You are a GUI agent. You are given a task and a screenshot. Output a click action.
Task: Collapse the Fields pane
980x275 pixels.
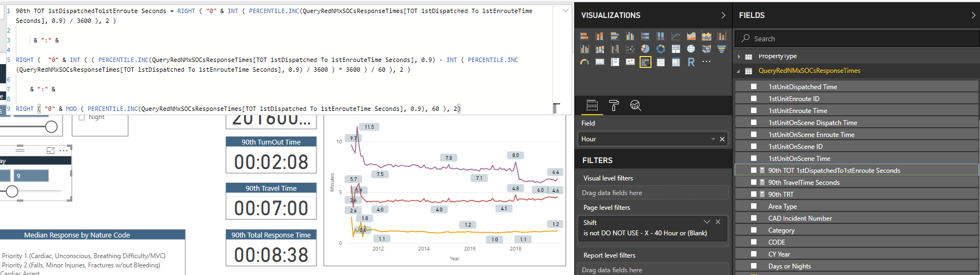(x=973, y=15)
